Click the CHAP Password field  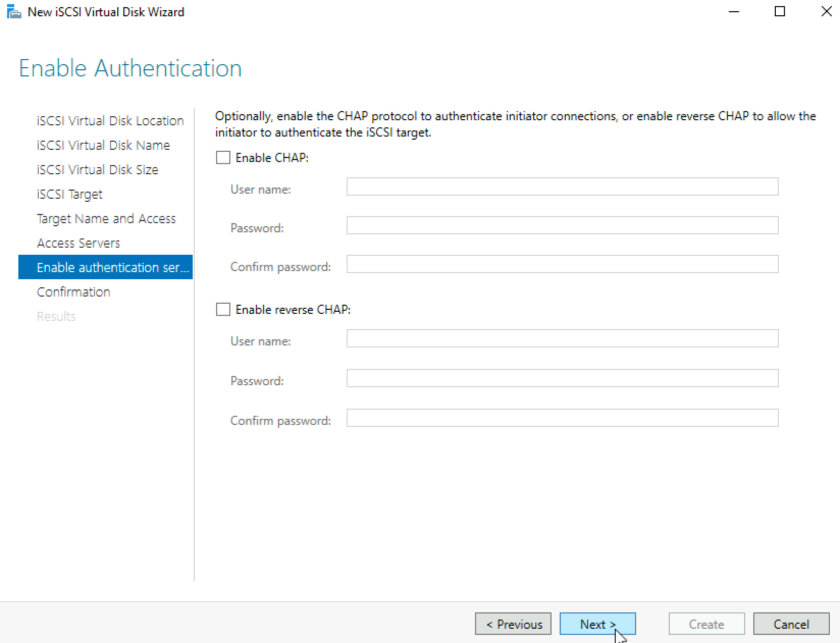click(562, 225)
